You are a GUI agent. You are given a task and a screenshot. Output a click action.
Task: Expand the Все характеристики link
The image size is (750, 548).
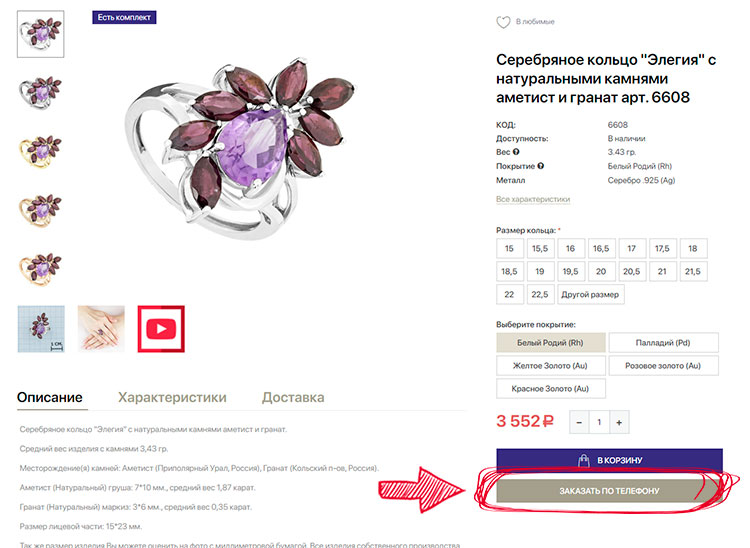pos(532,199)
